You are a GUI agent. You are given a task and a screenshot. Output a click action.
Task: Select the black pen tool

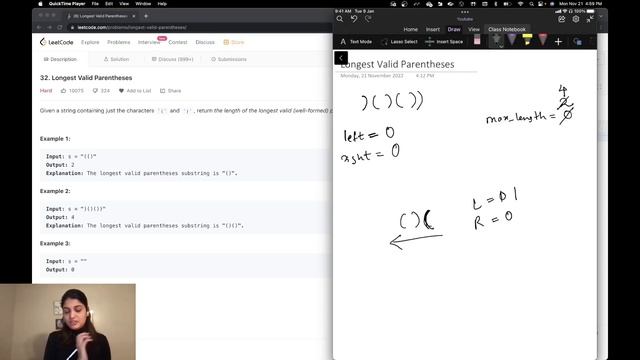tap(497, 40)
